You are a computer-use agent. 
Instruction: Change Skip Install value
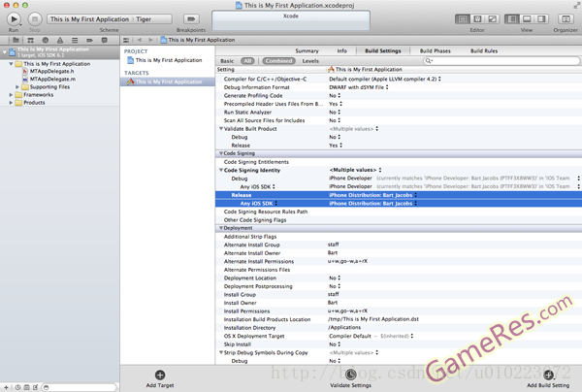335,344
